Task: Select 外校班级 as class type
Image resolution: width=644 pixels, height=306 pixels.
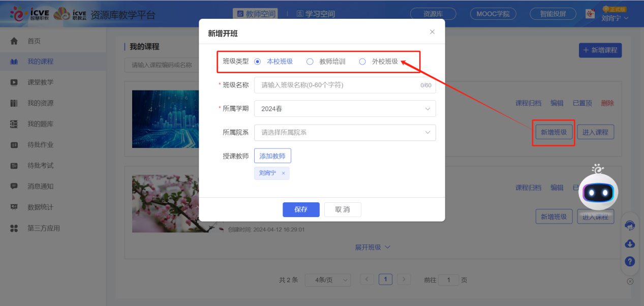Action: pyautogui.click(x=362, y=61)
